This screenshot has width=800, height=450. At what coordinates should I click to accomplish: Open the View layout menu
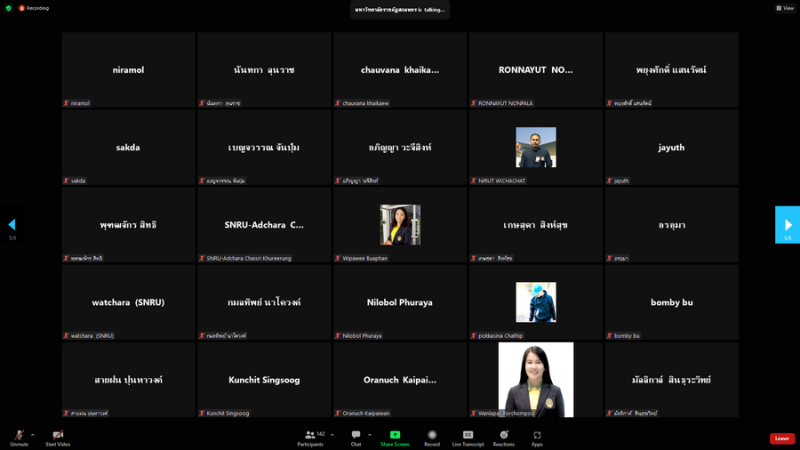point(783,8)
